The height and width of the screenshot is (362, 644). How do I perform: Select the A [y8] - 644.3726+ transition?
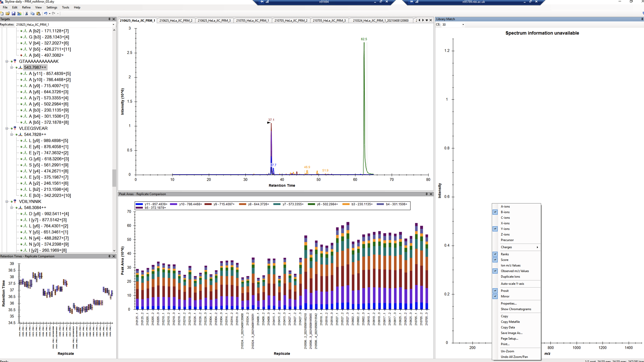coord(49,92)
